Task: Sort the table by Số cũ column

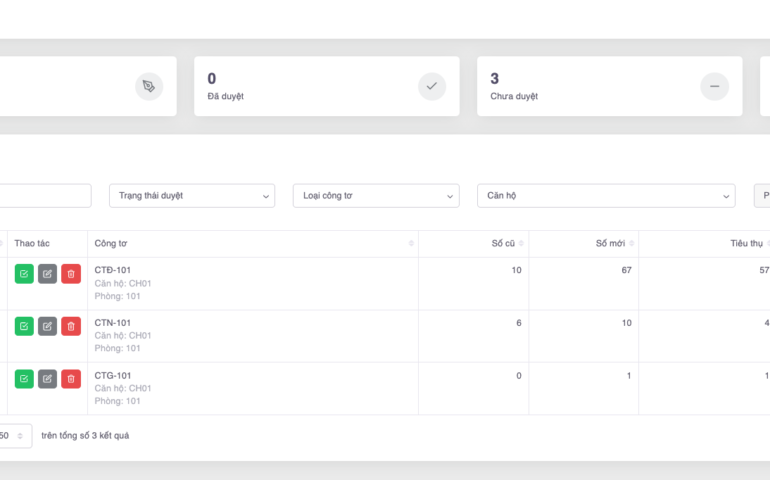Action: point(521,244)
